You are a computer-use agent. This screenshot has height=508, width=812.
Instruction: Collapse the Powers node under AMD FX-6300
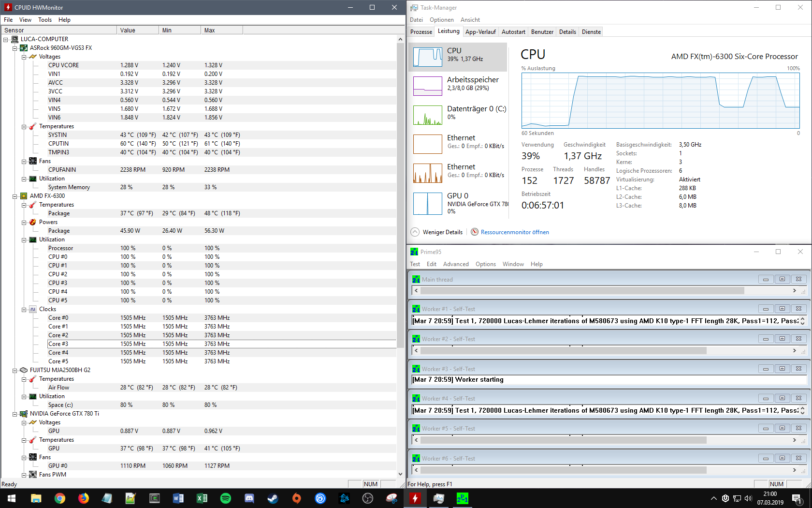click(24, 222)
